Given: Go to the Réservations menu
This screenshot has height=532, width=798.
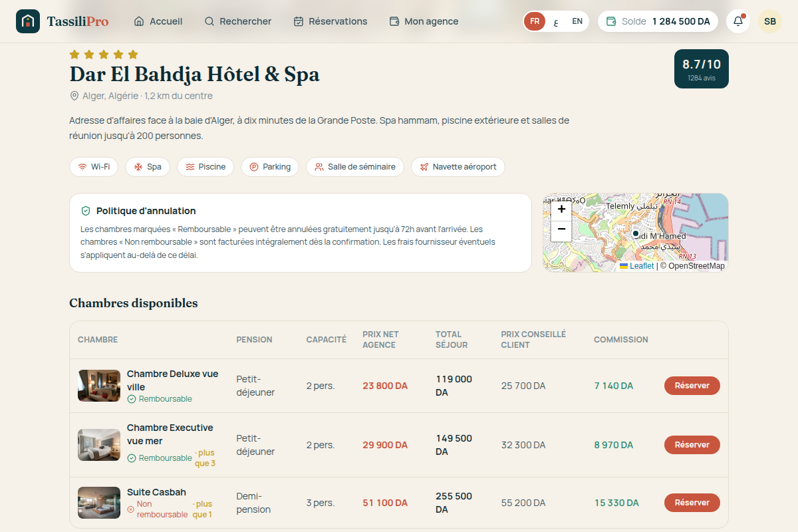Looking at the screenshot, I should click(x=331, y=21).
